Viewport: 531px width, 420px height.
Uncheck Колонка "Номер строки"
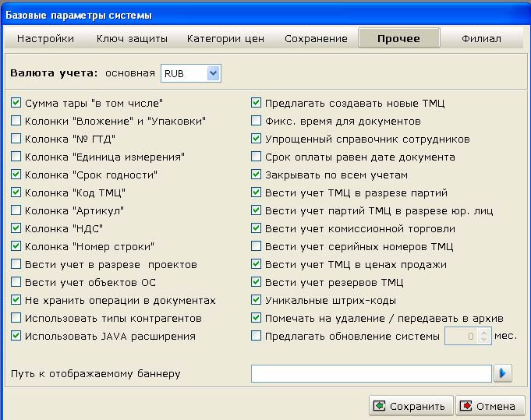(x=16, y=246)
